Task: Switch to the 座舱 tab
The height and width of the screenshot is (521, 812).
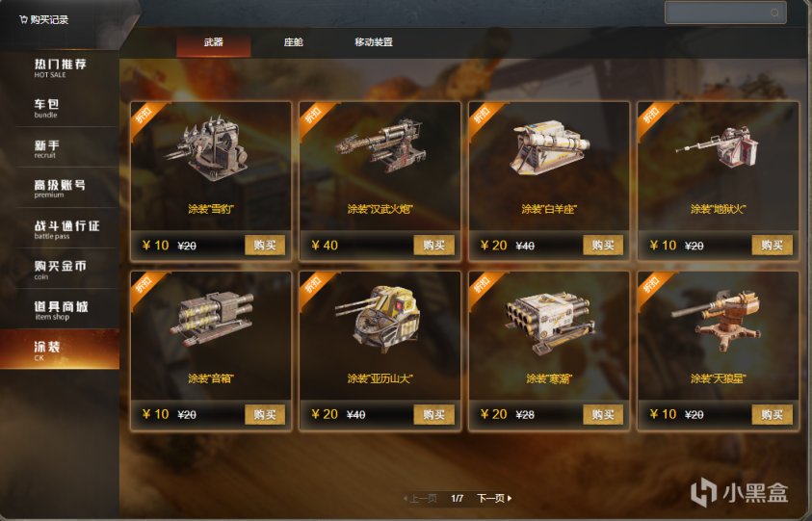Action: pos(294,42)
